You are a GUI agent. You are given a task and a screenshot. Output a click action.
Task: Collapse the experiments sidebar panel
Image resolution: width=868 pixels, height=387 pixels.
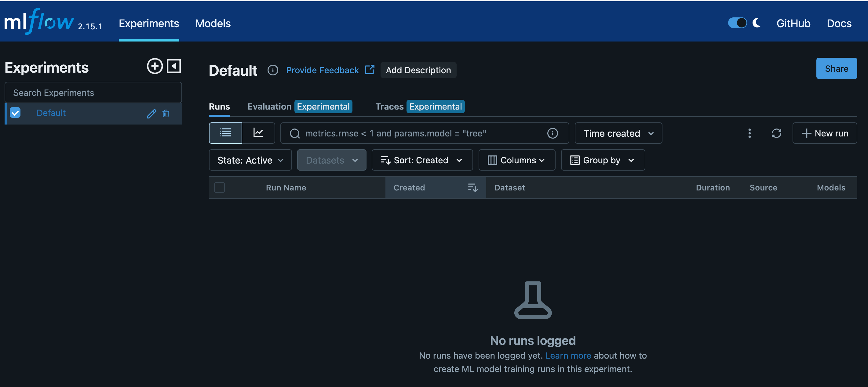click(174, 66)
